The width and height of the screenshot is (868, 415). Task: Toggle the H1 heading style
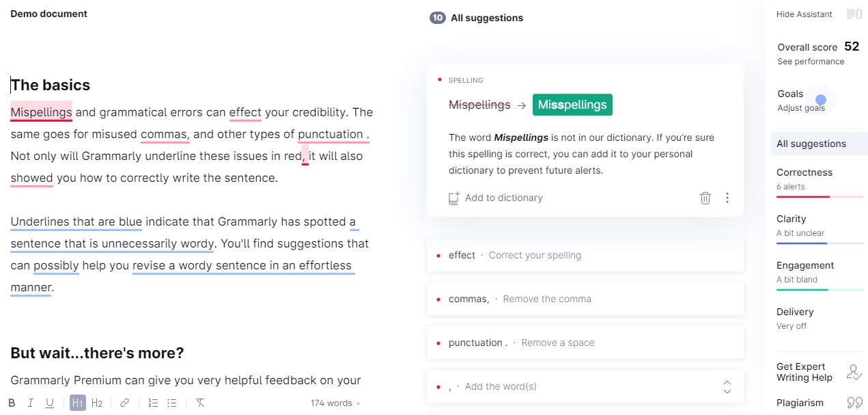coord(78,403)
